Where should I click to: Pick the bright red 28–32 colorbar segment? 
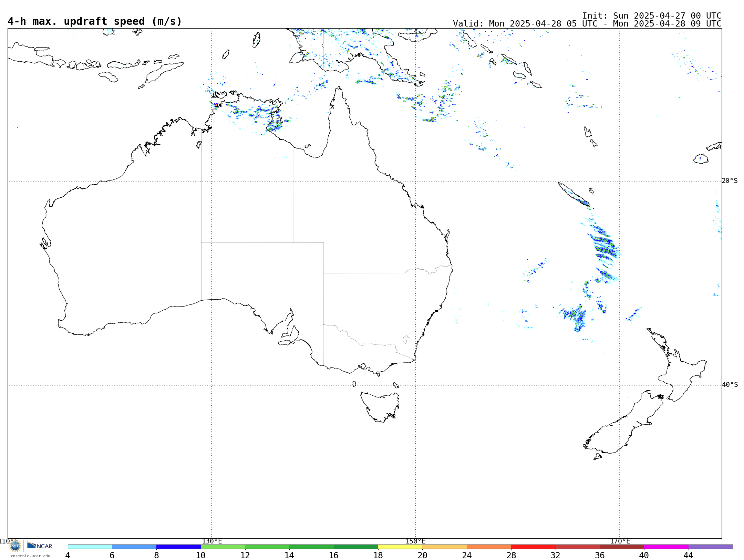[x=533, y=547]
